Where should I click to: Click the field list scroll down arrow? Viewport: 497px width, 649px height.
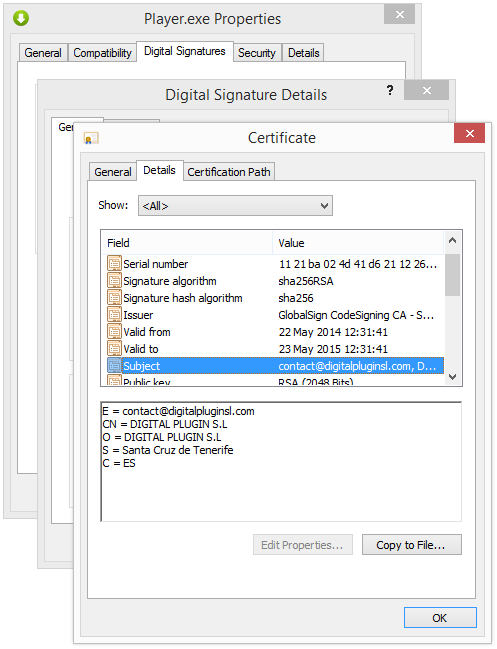[452, 377]
